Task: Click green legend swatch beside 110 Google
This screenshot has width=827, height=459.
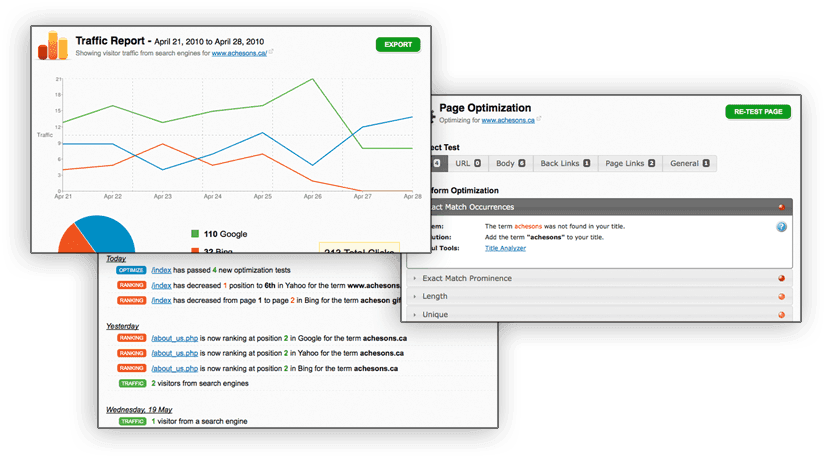Action: (195, 234)
